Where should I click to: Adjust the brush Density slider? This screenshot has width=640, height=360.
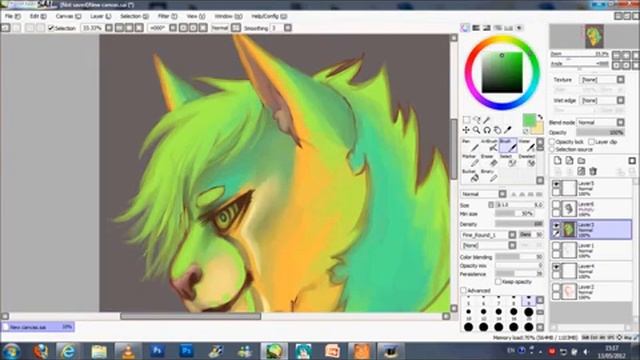[519, 224]
